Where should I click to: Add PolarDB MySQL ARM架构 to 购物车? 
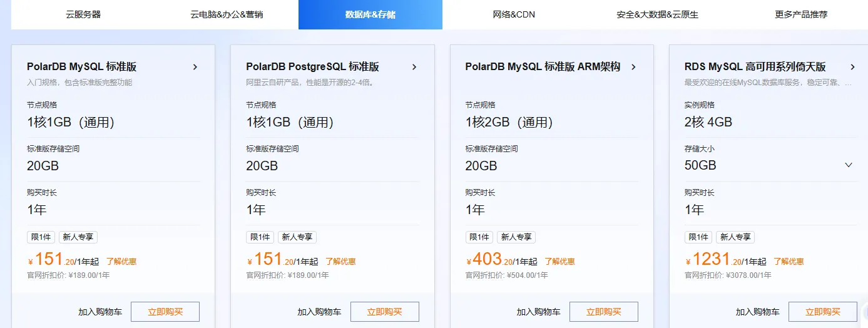[x=538, y=312]
